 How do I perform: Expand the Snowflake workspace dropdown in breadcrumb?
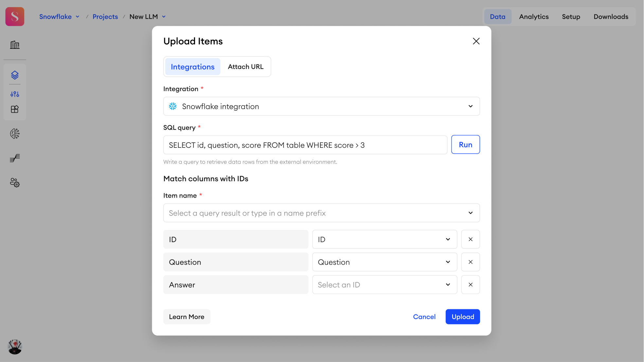coord(78,17)
